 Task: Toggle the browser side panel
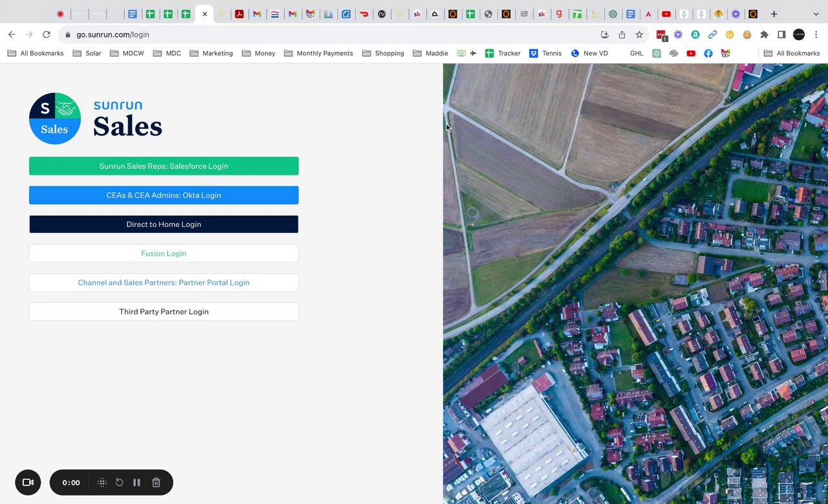point(781,34)
